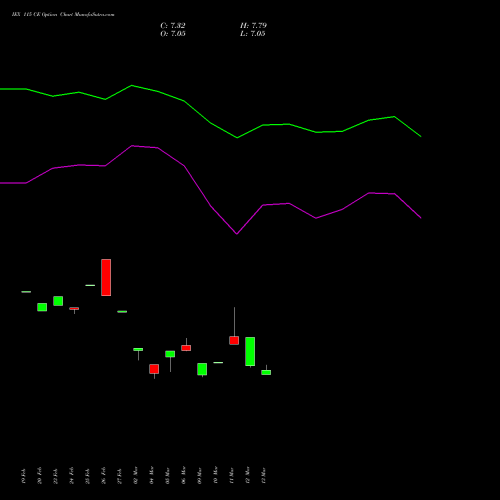The image size is (500, 500).
Task: Select the 05 Mar date label
Action: pos(167,476)
